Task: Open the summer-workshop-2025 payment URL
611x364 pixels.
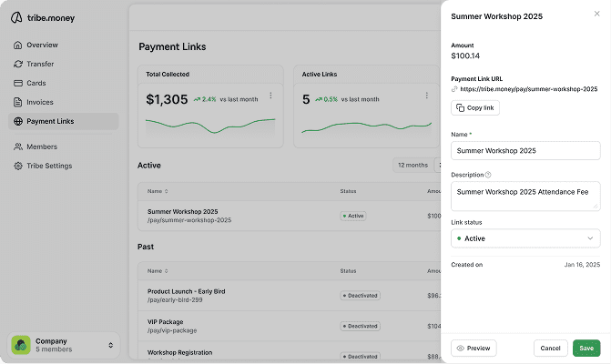Action: (528, 89)
